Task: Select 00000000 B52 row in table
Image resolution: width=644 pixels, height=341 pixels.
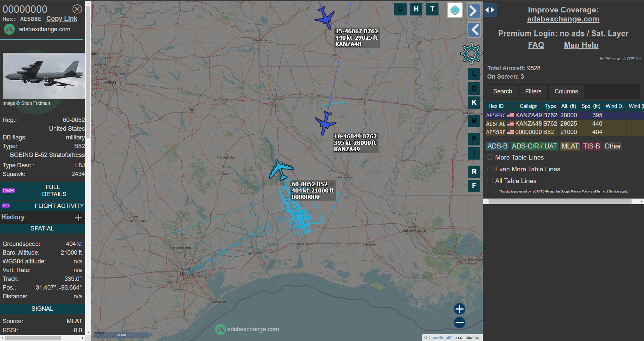Action: [x=565, y=132]
